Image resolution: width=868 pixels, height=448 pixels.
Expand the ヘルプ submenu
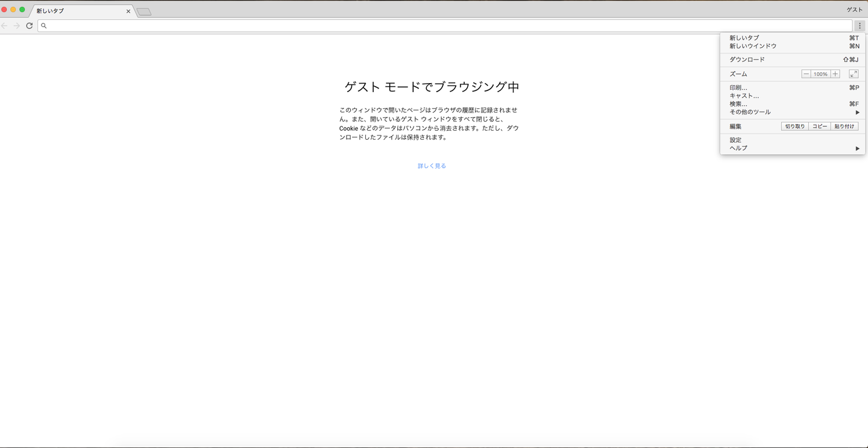793,148
